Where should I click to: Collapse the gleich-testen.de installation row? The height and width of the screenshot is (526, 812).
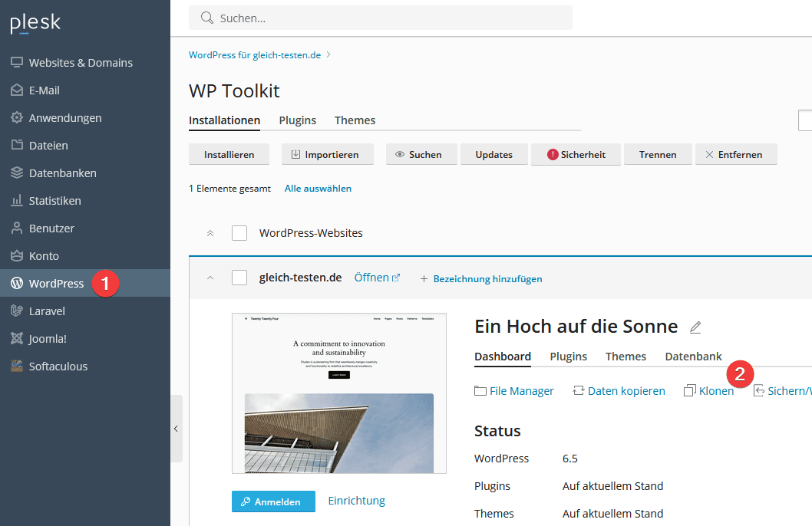(x=210, y=278)
